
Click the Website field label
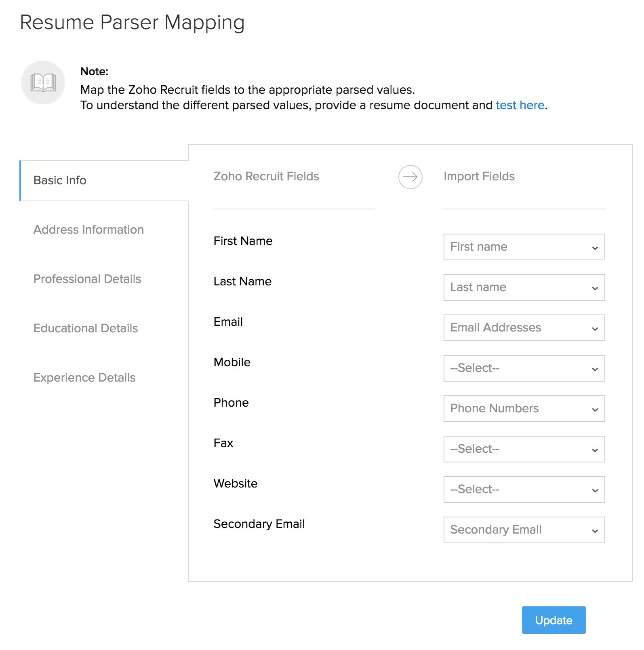[x=236, y=483]
